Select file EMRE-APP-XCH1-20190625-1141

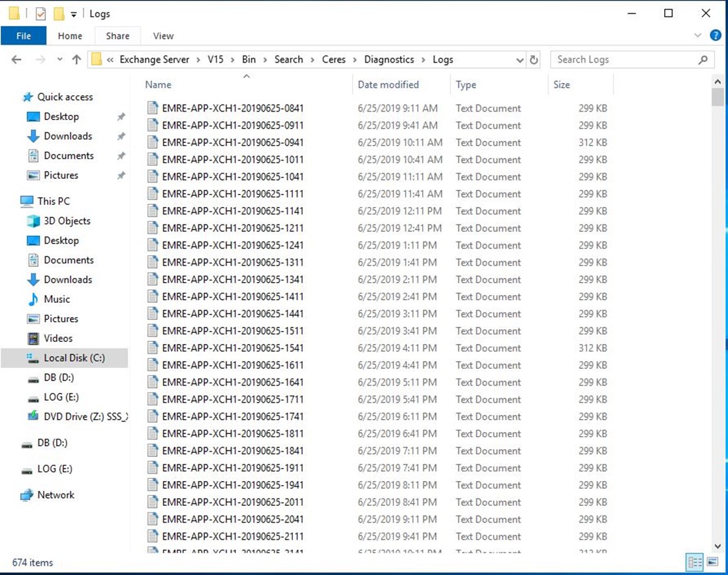[233, 211]
